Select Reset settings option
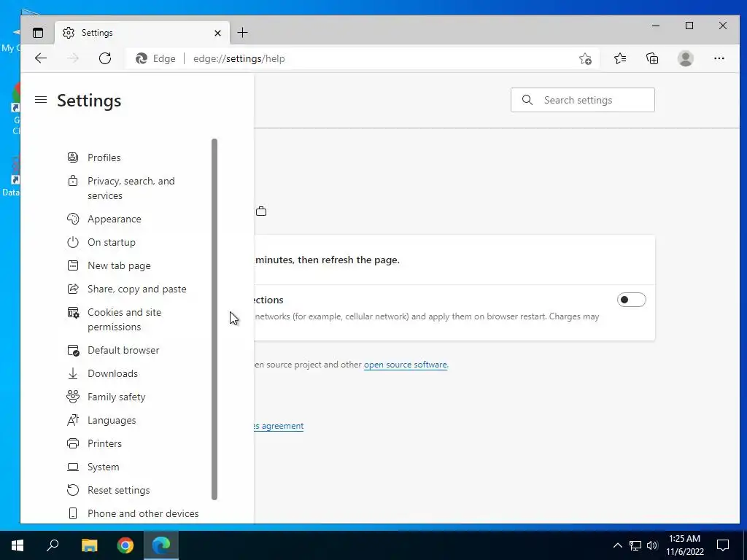The width and height of the screenshot is (747, 560). [119, 490]
